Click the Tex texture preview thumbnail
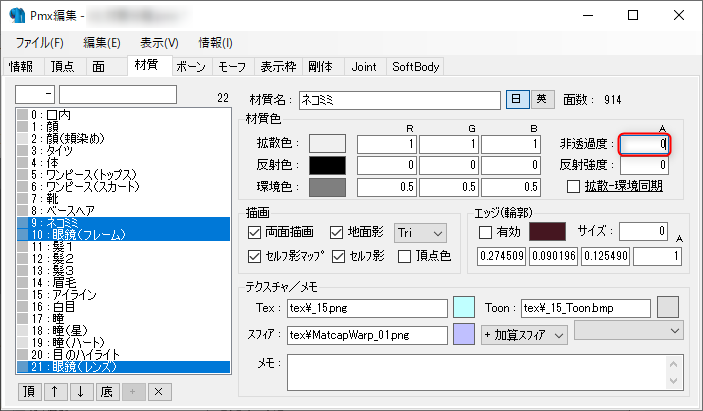The height and width of the screenshot is (411, 703). click(464, 307)
